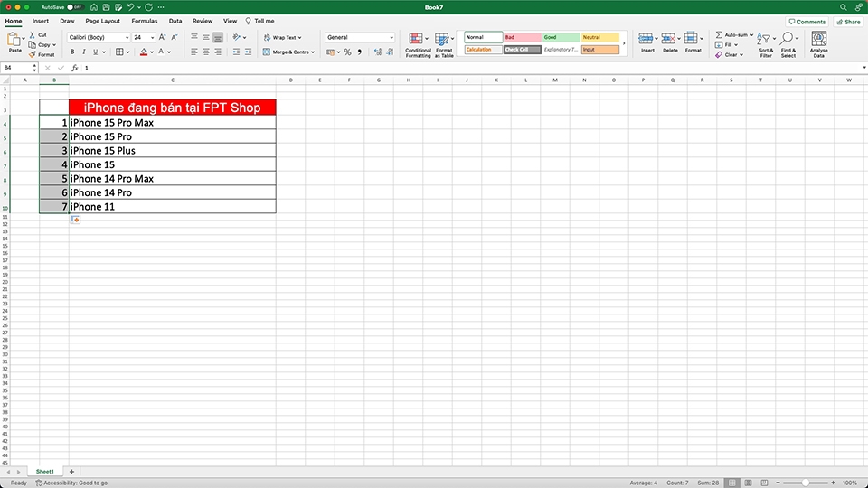The height and width of the screenshot is (488, 868).
Task: Increase decimal places
Action: (378, 52)
